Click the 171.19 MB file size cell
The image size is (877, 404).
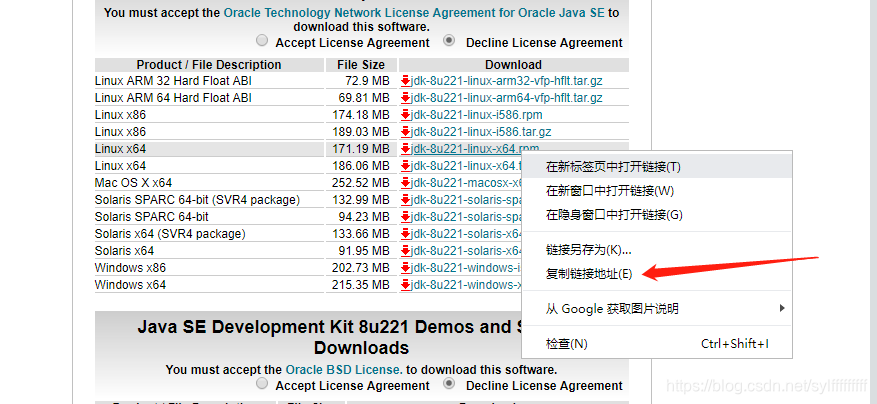click(x=361, y=149)
